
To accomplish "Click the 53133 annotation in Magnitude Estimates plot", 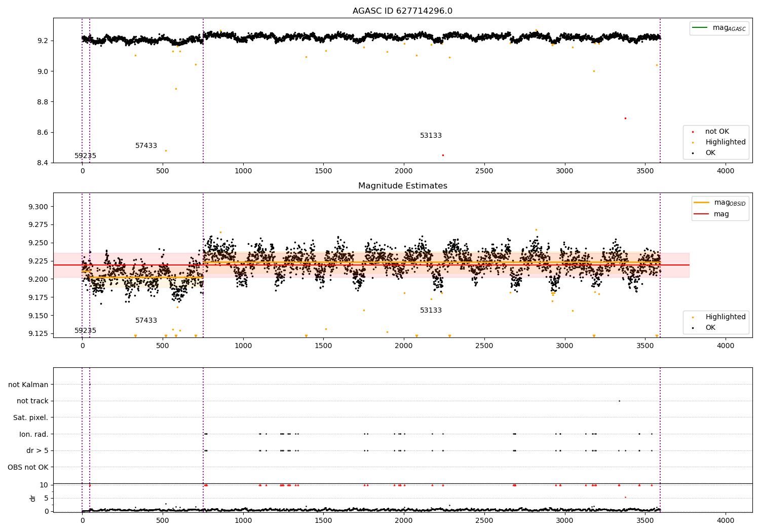I will tap(431, 311).
